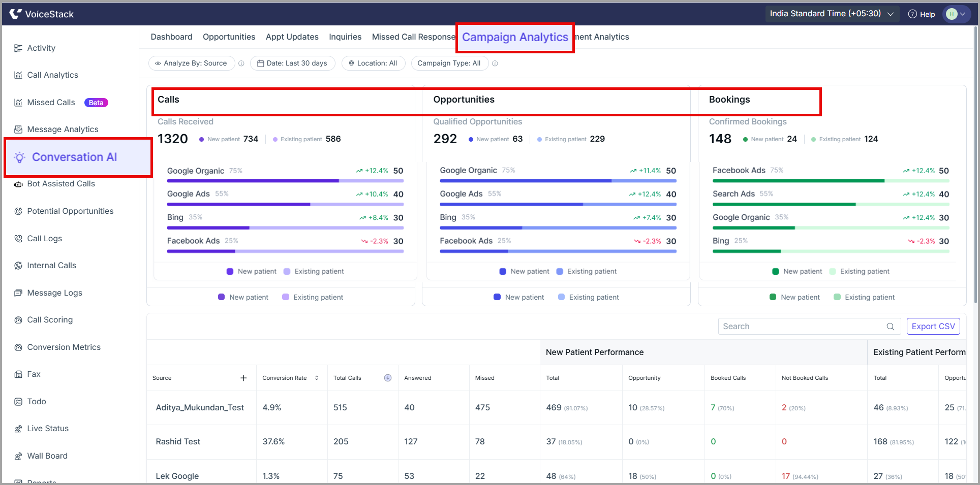Switch to the Opportunities tab
Image resolution: width=980 pixels, height=485 pixels.
click(x=229, y=37)
